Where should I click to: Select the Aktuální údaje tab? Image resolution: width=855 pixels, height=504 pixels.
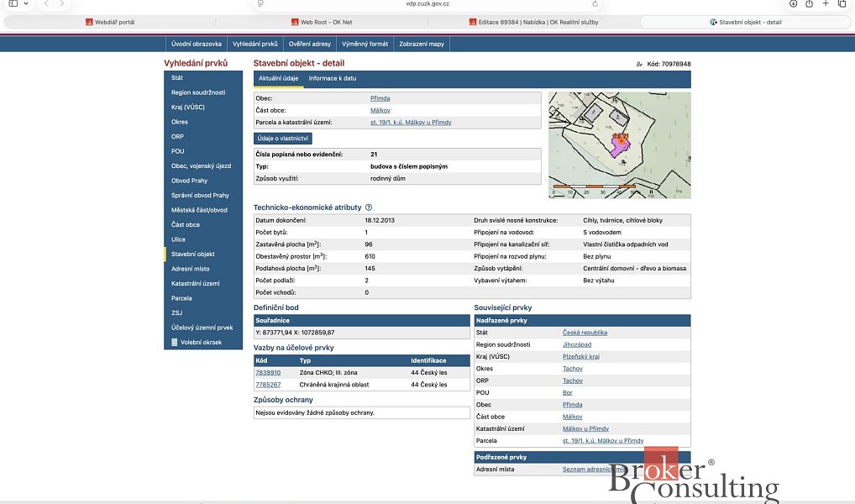click(x=278, y=79)
